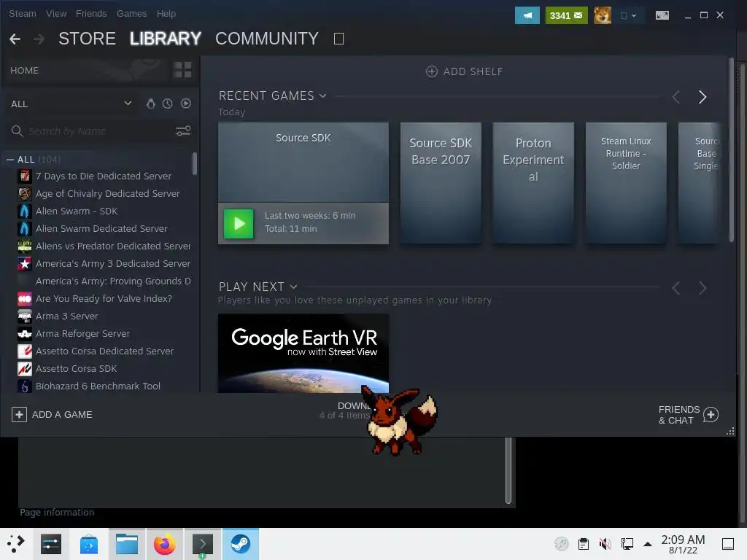Click the profile tab after COMMUNITY
Screen dimensions: 747x560
pyautogui.click(x=338, y=39)
